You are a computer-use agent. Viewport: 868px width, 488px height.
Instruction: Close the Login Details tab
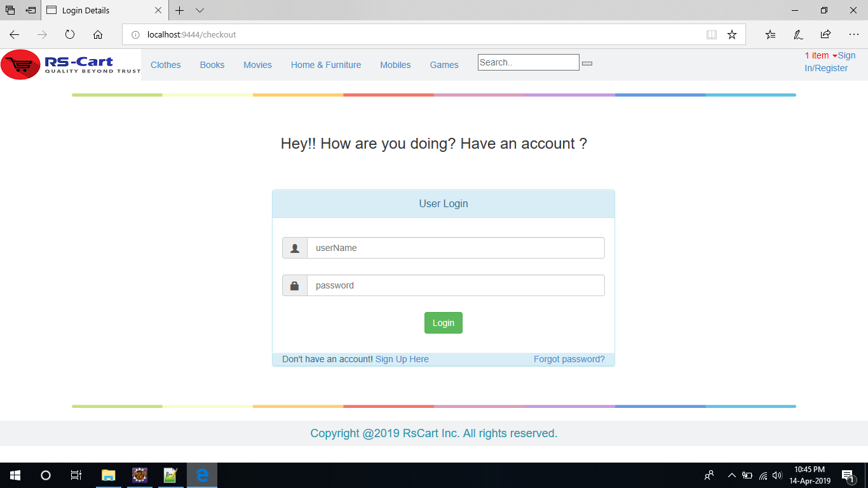(x=158, y=10)
